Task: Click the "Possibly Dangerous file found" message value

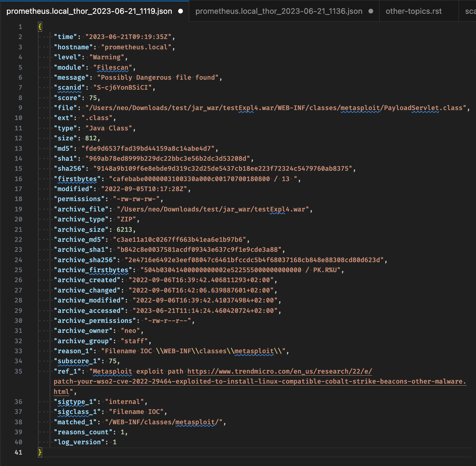Action: click(x=159, y=78)
